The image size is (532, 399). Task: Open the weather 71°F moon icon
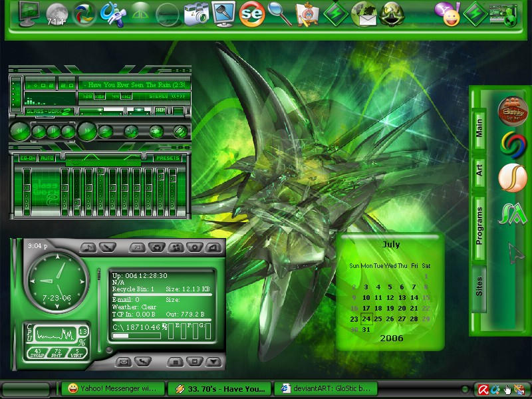click(57, 15)
